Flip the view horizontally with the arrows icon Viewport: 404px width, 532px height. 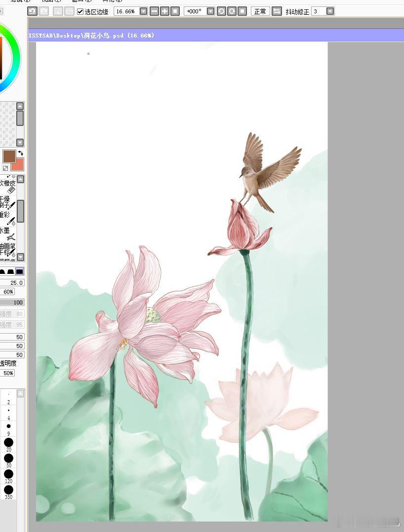pyautogui.click(x=277, y=11)
